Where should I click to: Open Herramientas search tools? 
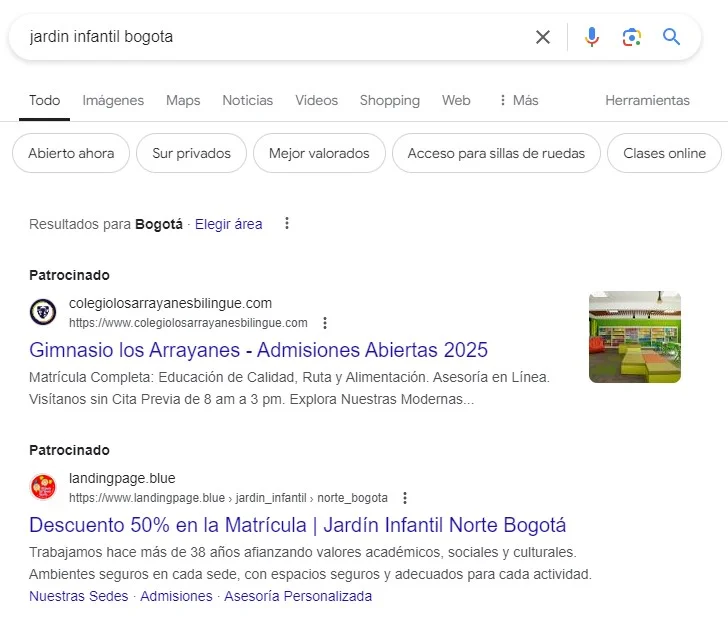point(647,100)
